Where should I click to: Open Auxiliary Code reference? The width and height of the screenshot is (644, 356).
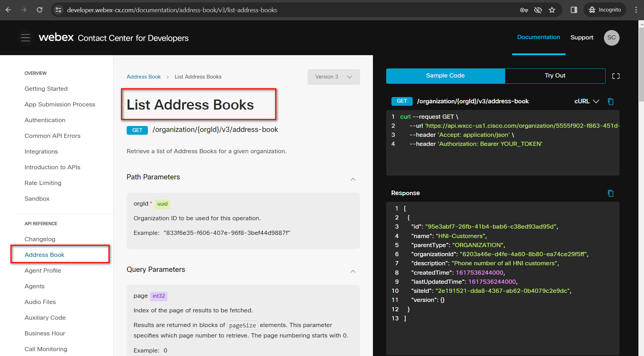tap(45, 318)
